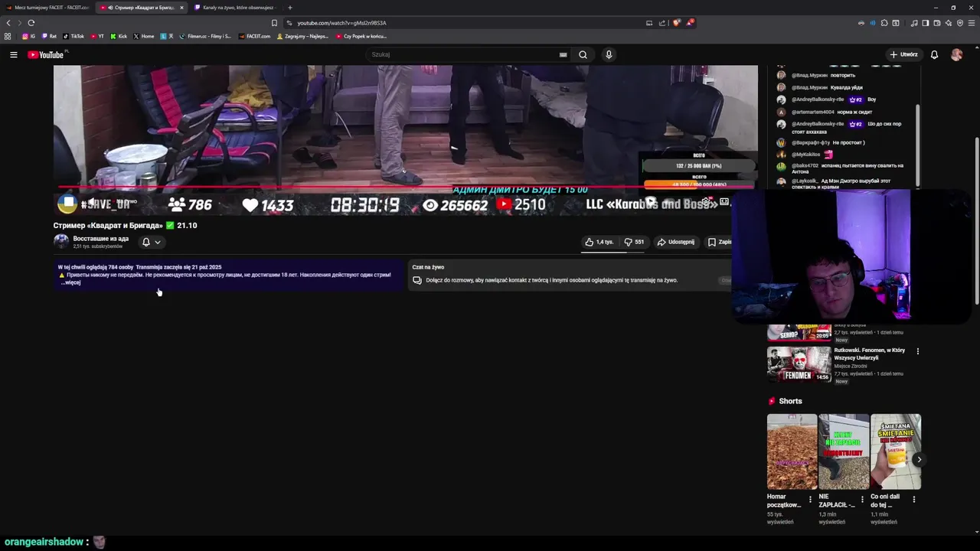Open the Kick bookmark
980x551 pixels.
119,36
